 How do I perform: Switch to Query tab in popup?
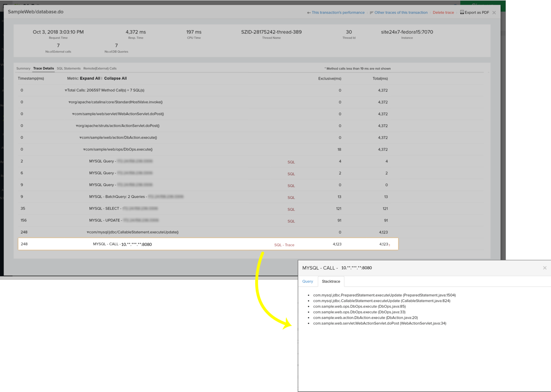coord(307,281)
